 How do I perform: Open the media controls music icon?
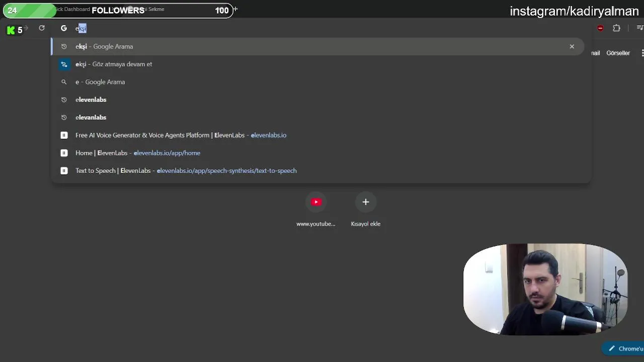[640, 28]
